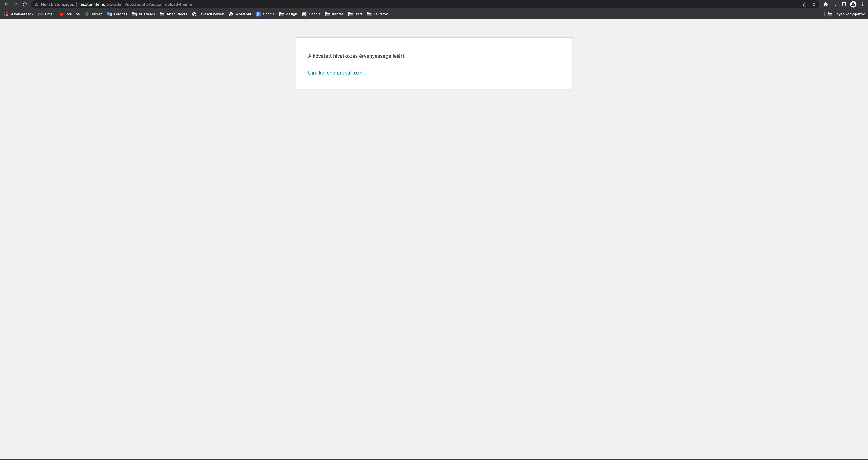The image size is (868, 460).
Task: Expand the 'Egyéb könyvjelzők' folder
Action: (846, 14)
